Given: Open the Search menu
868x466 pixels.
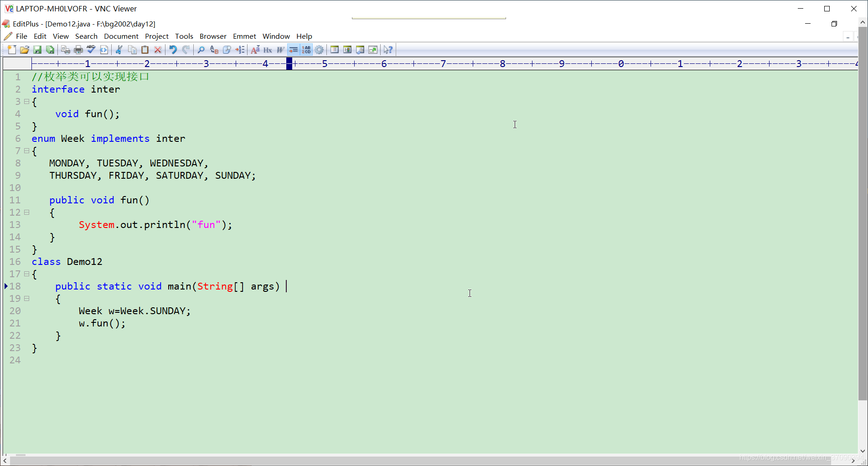Looking at the screenshot, I should click(x=86, y=36).
